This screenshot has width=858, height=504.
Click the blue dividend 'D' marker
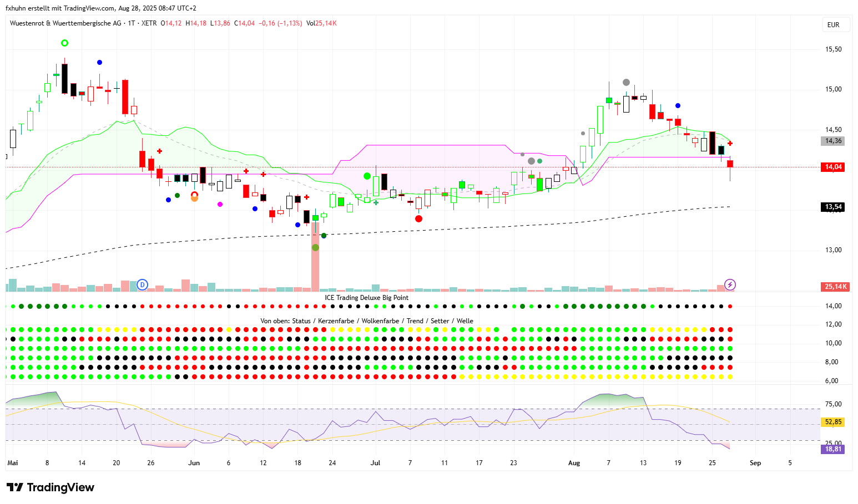point(142,284)
